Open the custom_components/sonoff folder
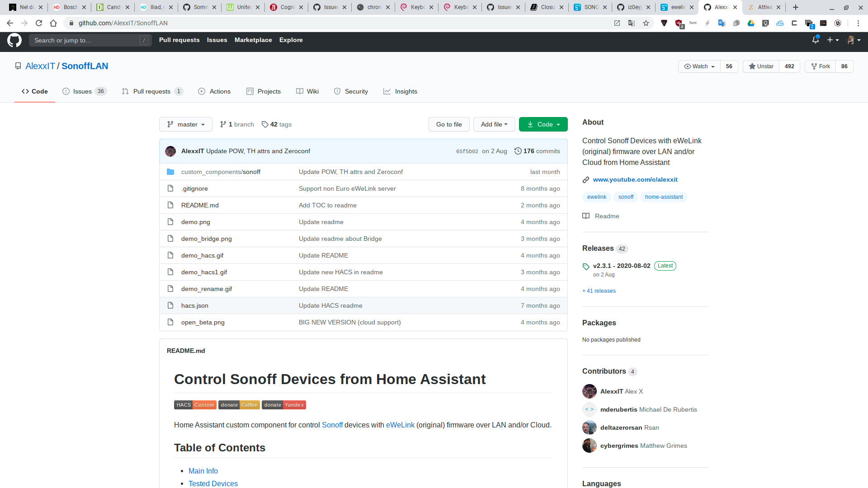The width and height of the screenshot is (868, 488). 221,172
